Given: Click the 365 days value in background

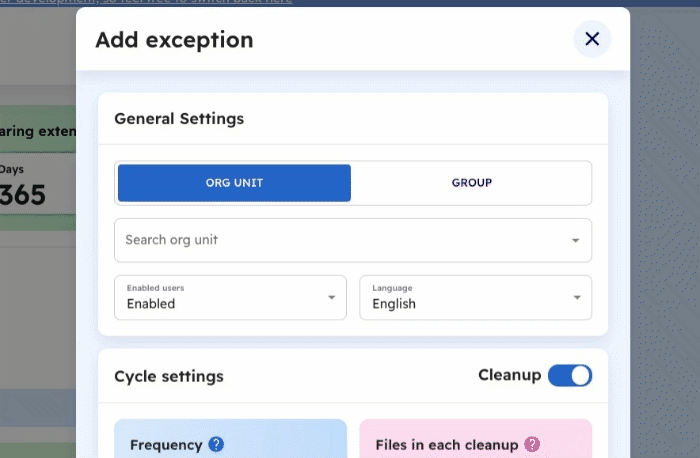Looking at the screenshot, I should point(22,195).
